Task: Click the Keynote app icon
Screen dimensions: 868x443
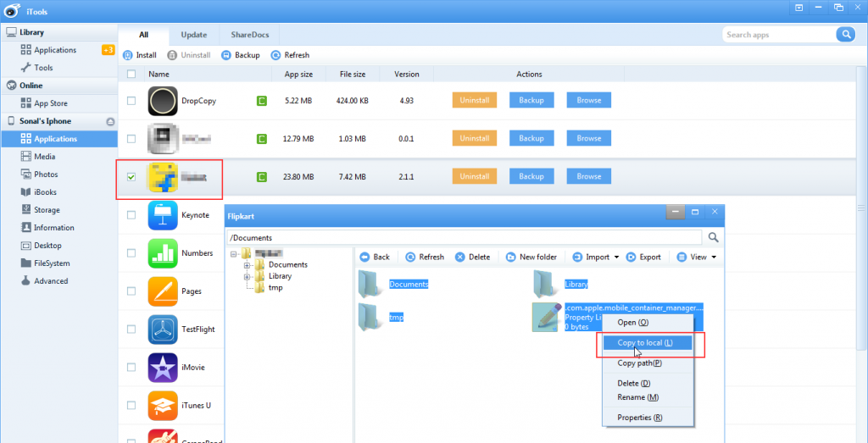Action: pos(162,215)
